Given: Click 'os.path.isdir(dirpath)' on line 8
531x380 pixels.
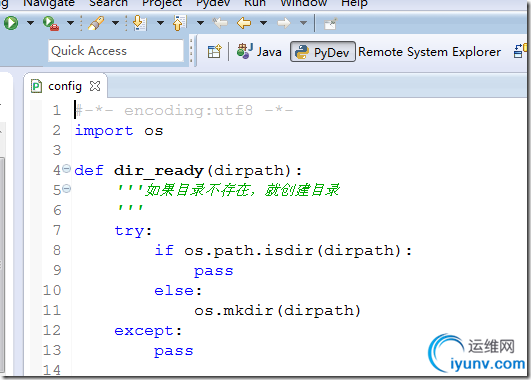Looking at the screenshot, I should pyautogui.click(x=293, y=251).
